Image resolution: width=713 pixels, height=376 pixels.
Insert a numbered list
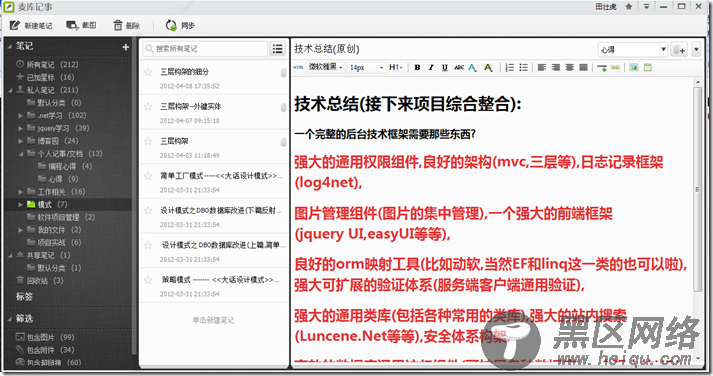coord(510,67)
